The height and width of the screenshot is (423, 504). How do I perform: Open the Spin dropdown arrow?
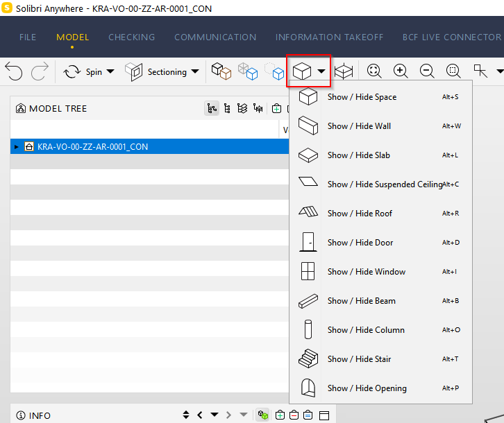[110, 71]
